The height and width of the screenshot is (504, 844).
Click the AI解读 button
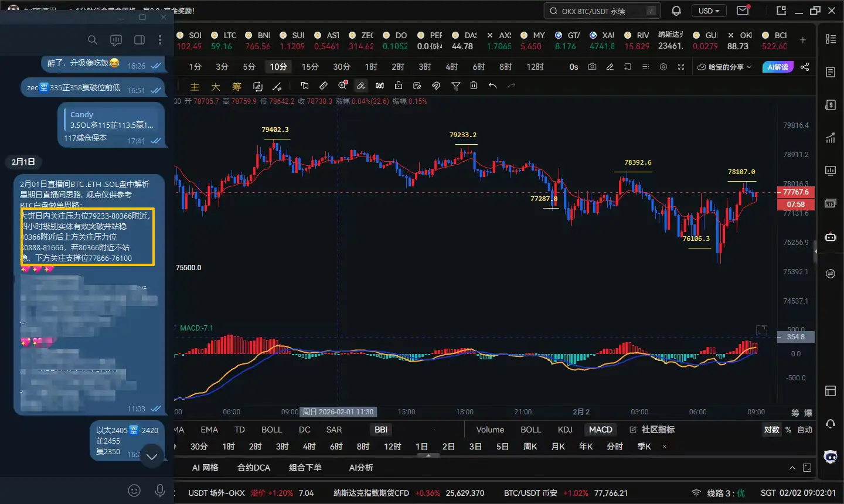[777, 67]
